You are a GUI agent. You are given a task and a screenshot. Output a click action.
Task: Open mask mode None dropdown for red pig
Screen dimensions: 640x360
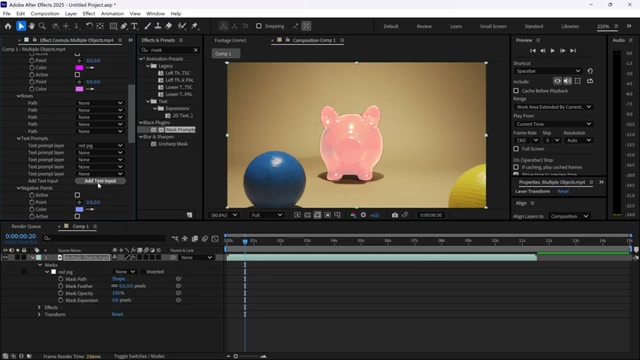125,272
